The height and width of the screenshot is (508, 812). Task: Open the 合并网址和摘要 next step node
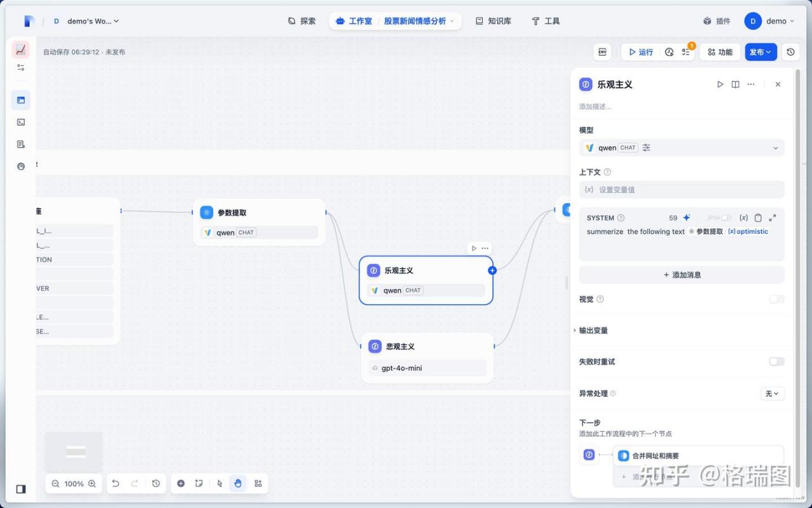(x=698, y=456)
